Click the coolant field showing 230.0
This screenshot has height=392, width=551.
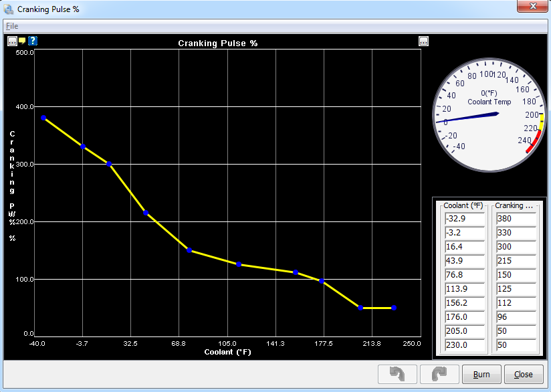point(464,345)
